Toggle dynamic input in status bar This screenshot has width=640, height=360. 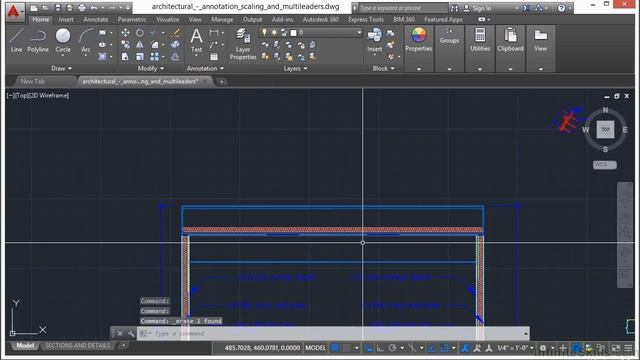(x=369, y=348)
